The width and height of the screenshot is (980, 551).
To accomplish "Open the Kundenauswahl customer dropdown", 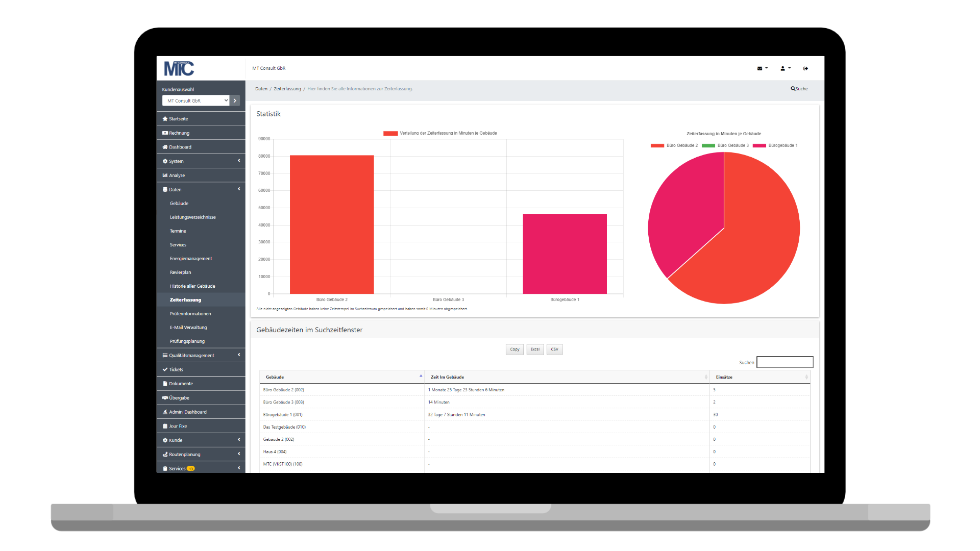I will pyautogui.click(x=196, y=101).
